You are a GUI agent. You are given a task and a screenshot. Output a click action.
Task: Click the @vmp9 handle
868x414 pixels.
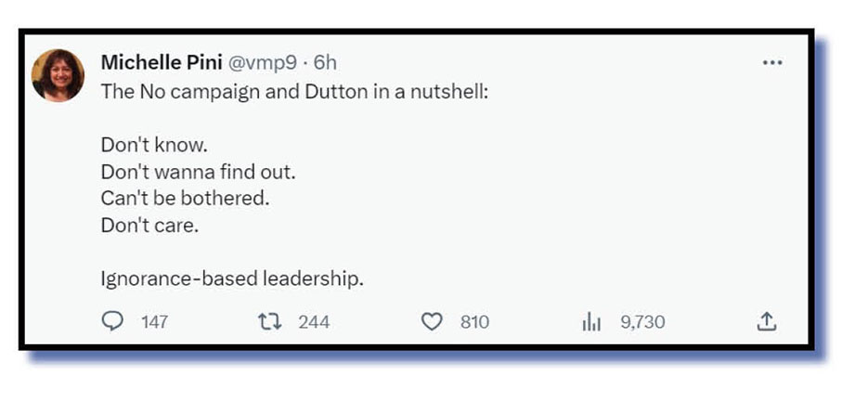(262, 62)
